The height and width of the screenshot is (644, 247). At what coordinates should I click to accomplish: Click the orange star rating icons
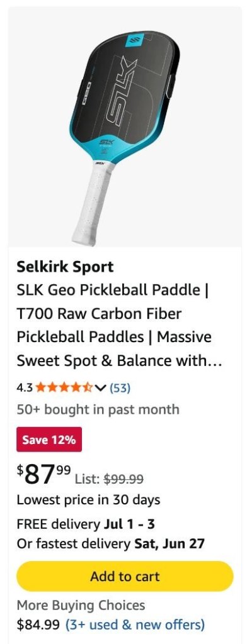64,387
